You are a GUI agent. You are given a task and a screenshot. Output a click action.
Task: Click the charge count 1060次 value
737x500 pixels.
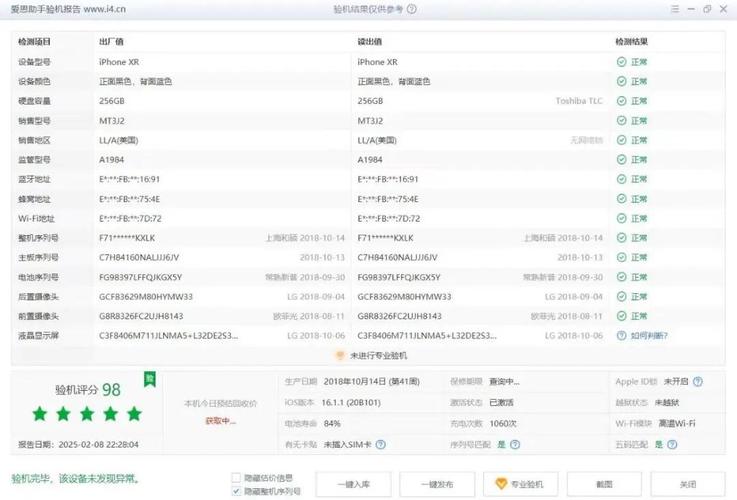click(503, 423)
